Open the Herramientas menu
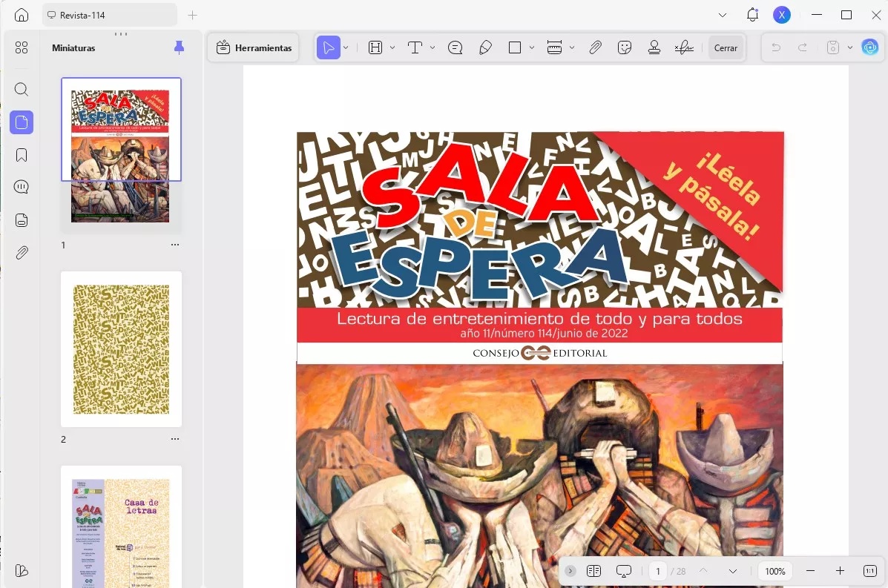The width and height of the screenshot is (888, 588). click(254, 48)
